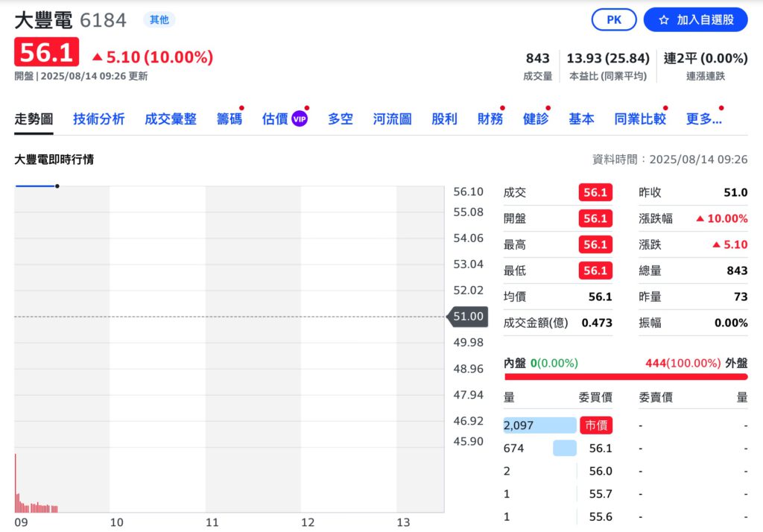Click the opening volume bar at 09
The image size is (763, 532).
(x=16, y=484)
